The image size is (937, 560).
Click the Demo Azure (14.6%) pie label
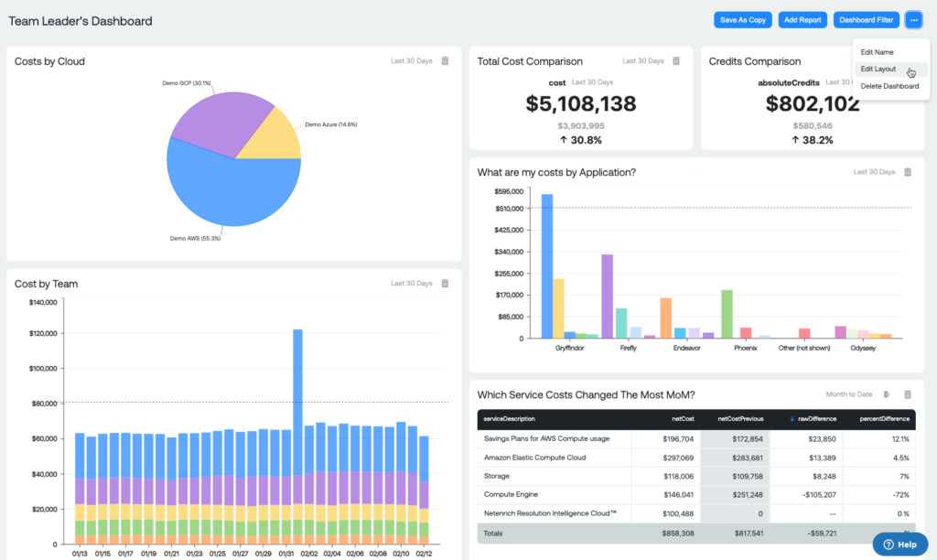click(x=331, y=124)
